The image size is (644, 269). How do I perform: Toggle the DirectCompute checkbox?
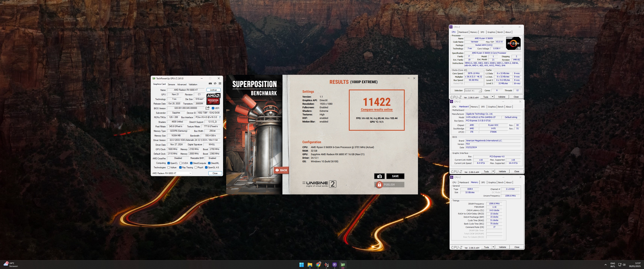tap(191, 163)
